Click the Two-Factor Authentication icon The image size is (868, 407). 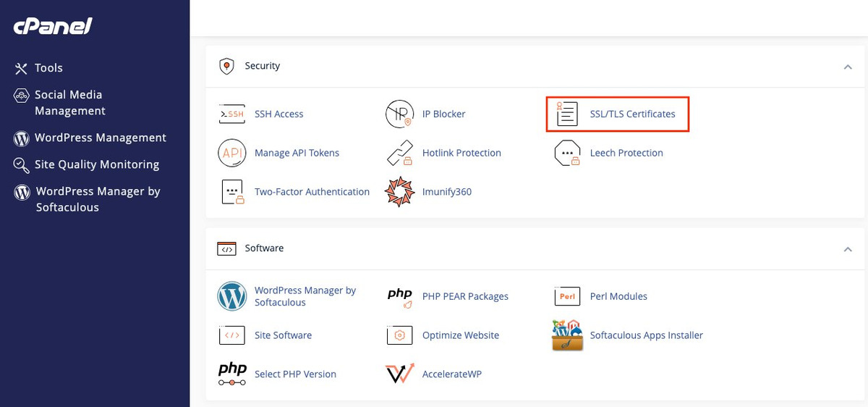point(232,192)
